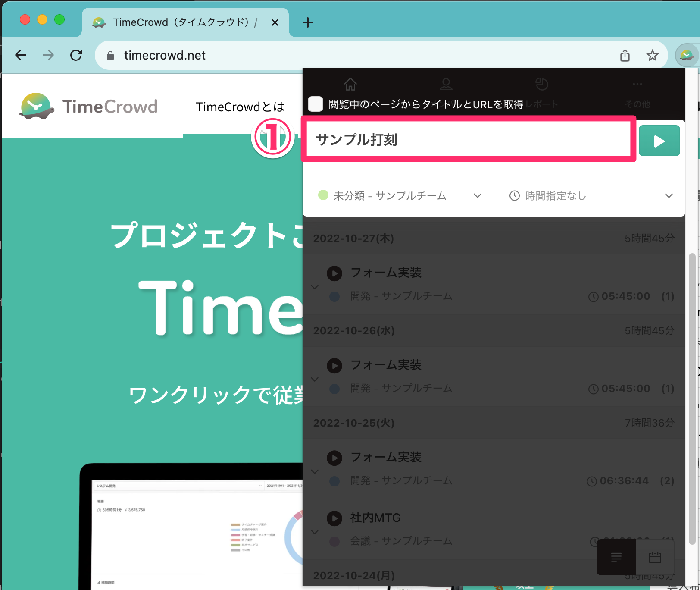Screen dimensions: 700x590
Task: Open the member icon in the popup navigation
Action: click(x=446, y=84)
